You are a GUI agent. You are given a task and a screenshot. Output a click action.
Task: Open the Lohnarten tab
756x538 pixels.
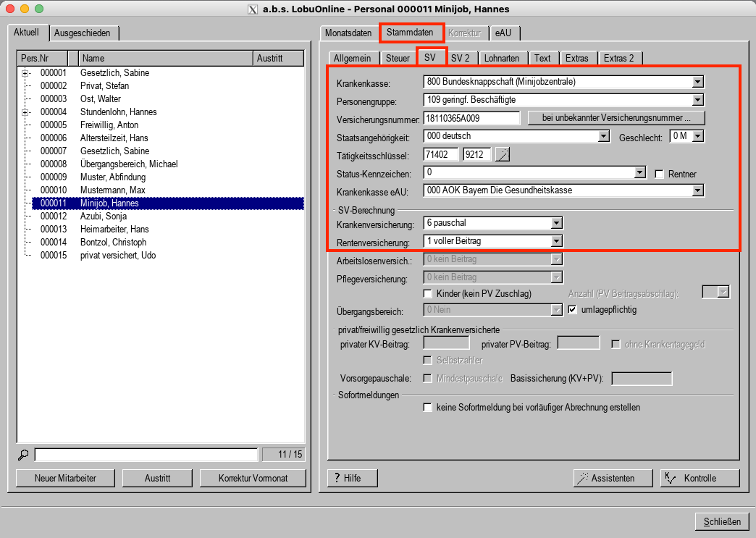[x=502, y=58]
